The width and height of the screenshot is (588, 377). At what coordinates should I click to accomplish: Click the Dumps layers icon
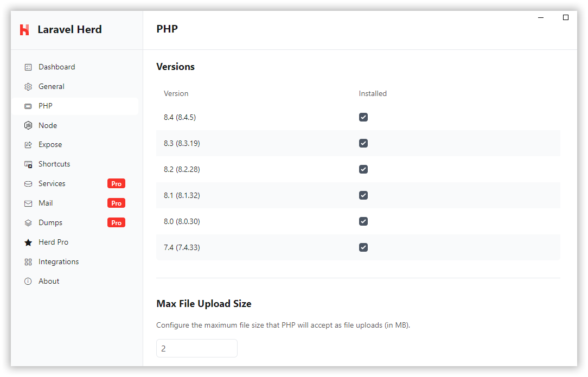(x=28, y=222)
